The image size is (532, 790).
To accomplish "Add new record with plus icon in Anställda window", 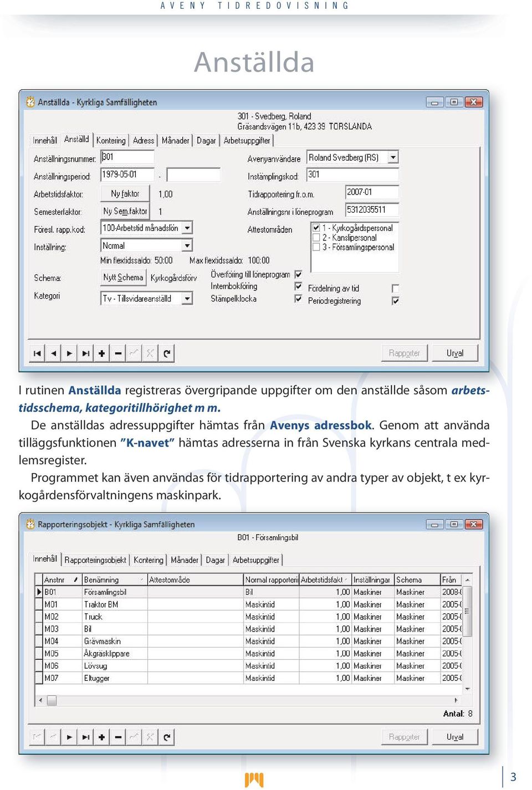I will coord(101,353).
